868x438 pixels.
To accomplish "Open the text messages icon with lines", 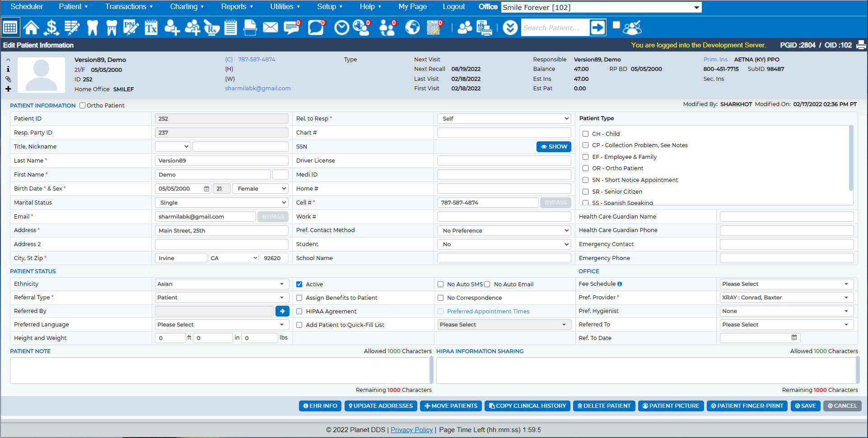I will (x=292, y=28).
